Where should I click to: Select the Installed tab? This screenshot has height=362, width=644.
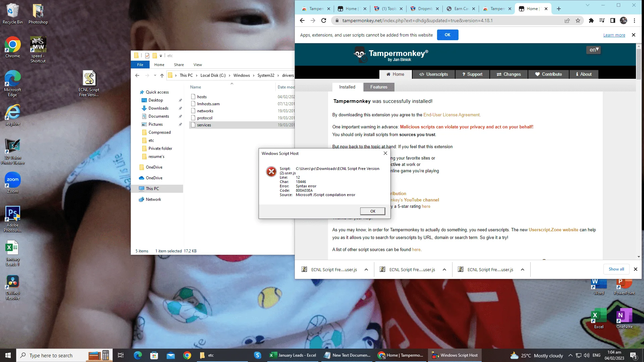click(347, 87)
